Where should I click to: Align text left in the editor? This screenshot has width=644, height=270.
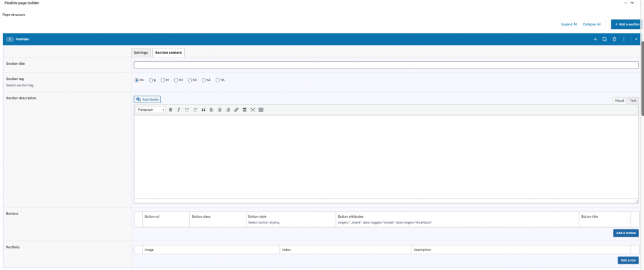tap(211, 110)
